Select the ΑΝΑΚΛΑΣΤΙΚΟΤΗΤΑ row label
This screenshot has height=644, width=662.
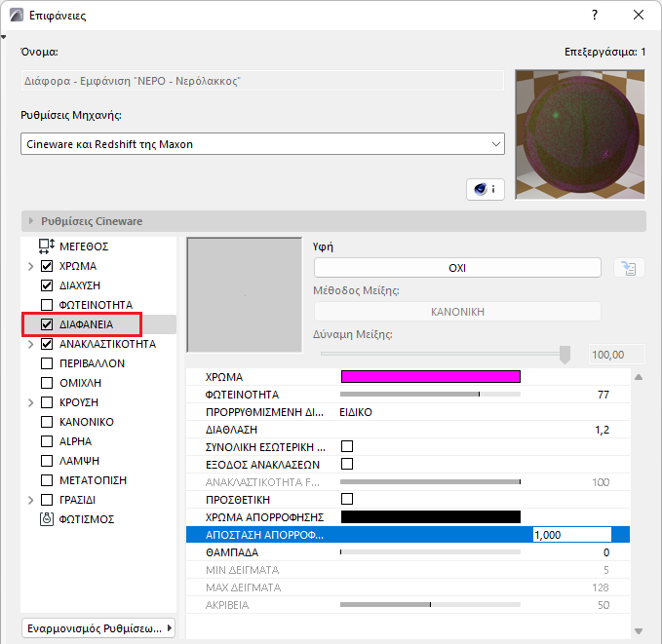107,344
